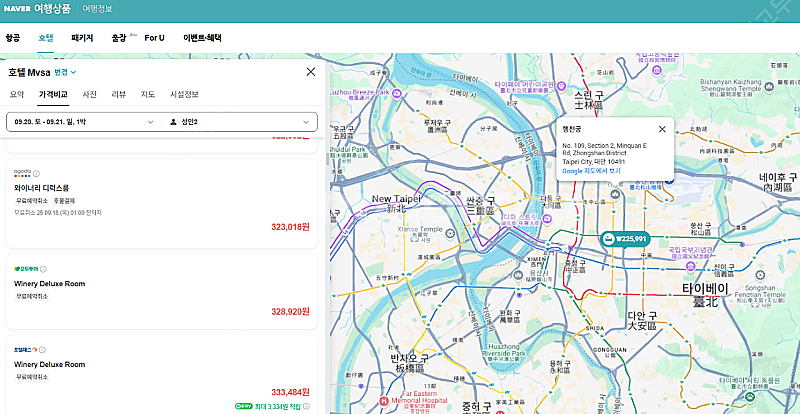800x414 pixels.
Task: Select the 호텔 menu item
Action: pos(46,38)
